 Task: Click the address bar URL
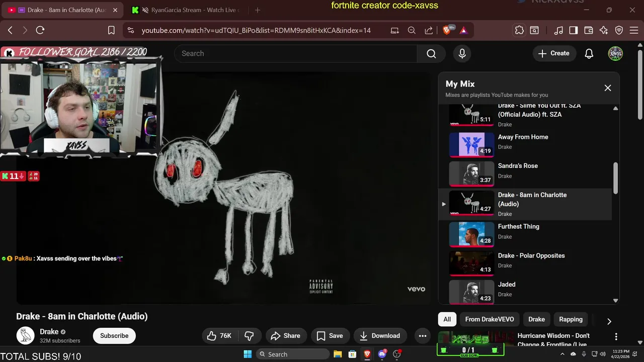pos(256,30)
